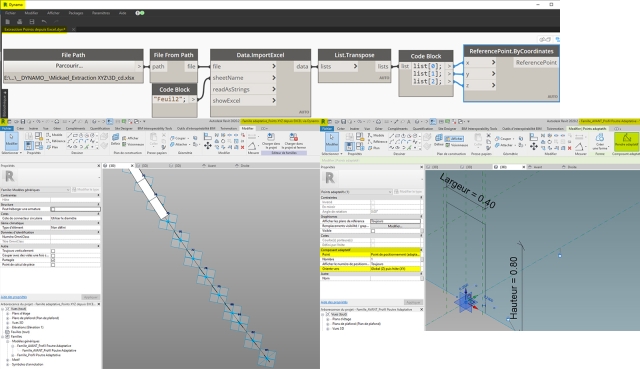Open the Fichier menu in Dynamo
The image size is (640, 369).
(10, 13)
